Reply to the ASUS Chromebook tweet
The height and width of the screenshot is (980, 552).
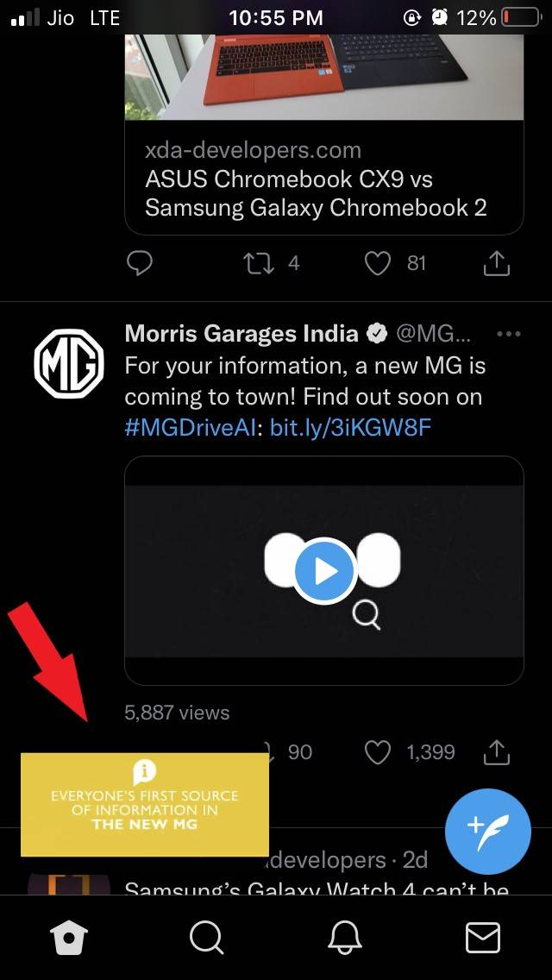(140, 263)
